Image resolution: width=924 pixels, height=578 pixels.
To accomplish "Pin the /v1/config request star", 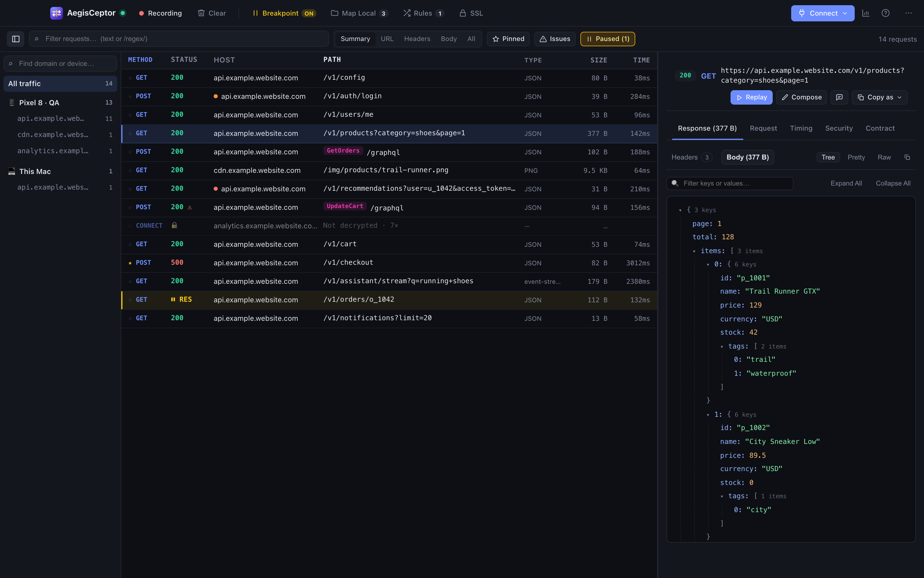I will [130, 78].
